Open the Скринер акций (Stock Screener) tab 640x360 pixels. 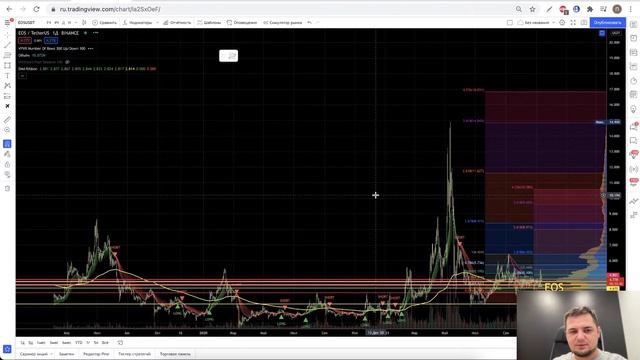(x=34, y=354)
